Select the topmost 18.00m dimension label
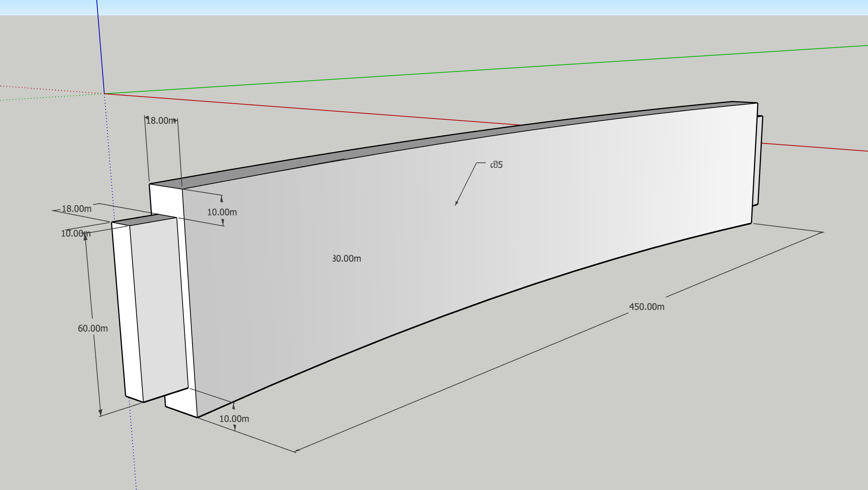 161,121
